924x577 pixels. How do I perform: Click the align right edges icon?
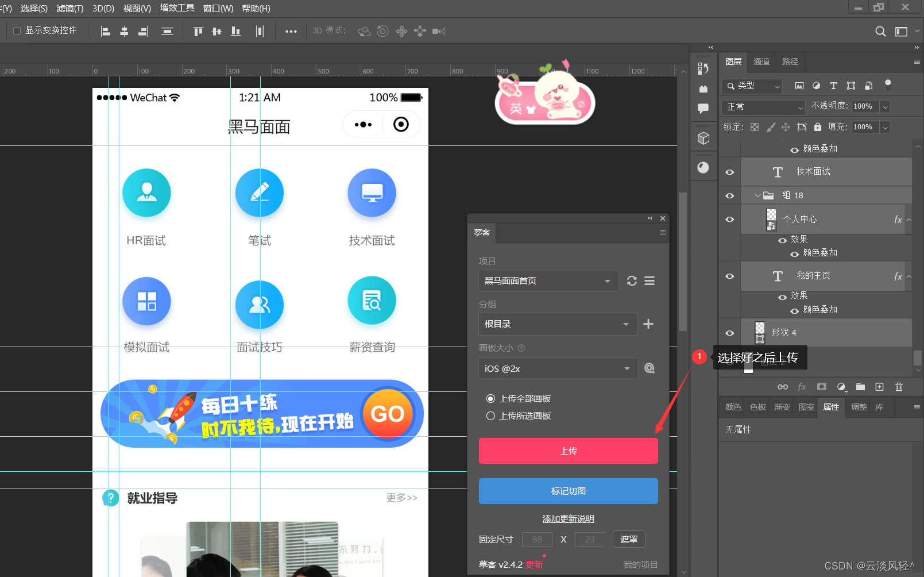click(x=143, y=31)
